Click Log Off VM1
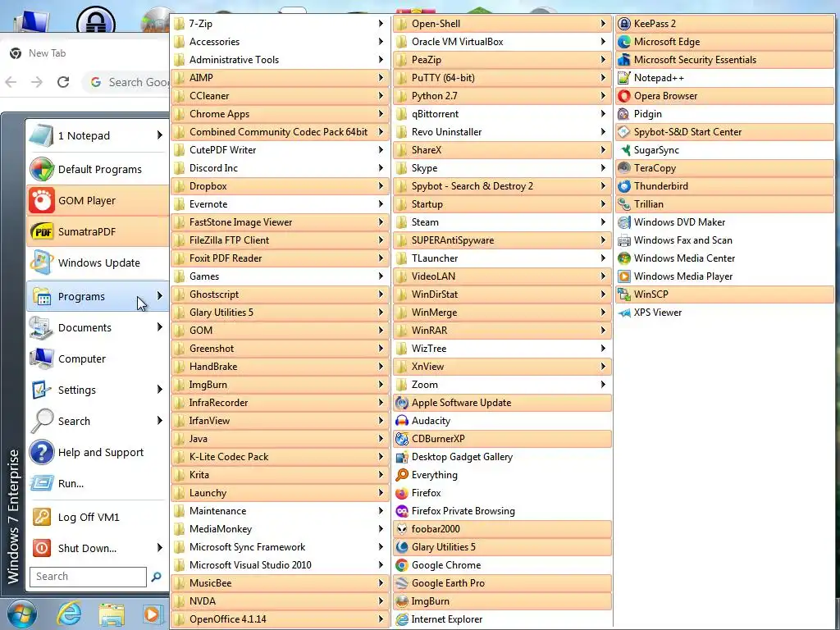 (97, 517)
